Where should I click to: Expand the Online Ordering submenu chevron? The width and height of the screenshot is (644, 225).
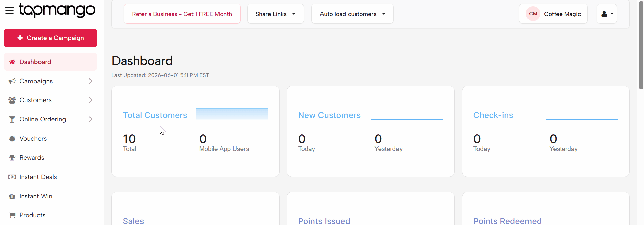[x=91, y=119]
